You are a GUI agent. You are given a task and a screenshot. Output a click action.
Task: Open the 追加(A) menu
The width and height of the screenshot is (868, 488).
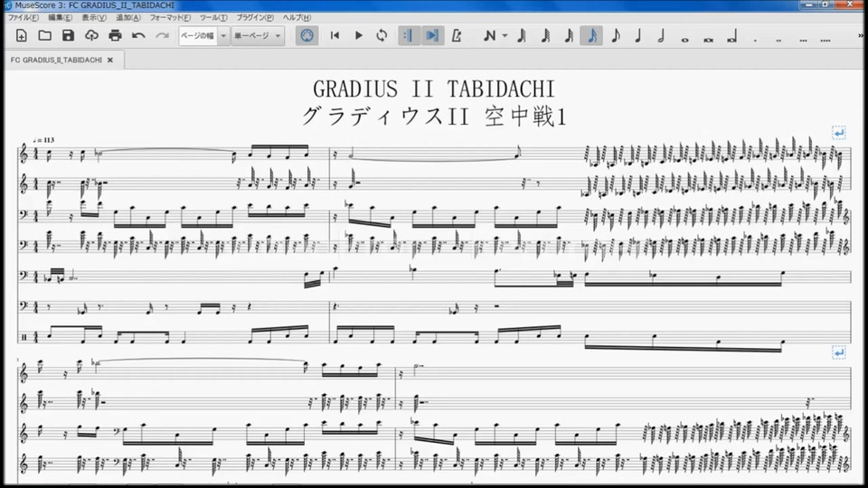point(127,18)
